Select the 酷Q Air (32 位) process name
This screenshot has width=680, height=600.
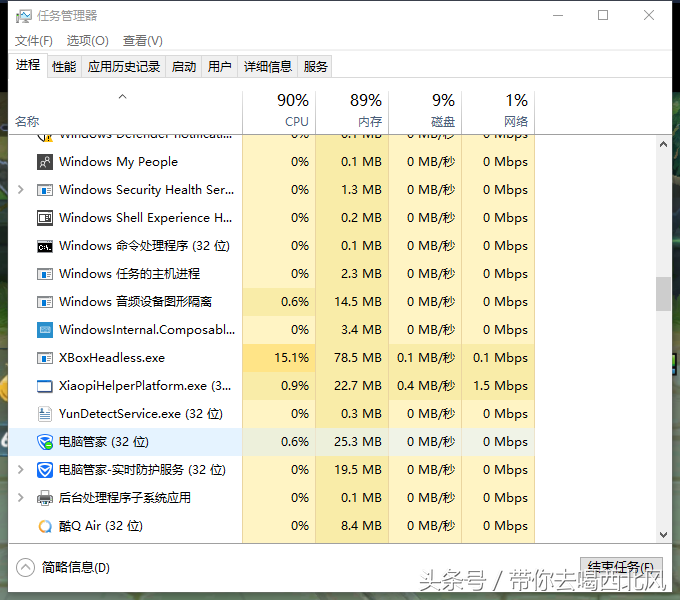coord(101,526)
